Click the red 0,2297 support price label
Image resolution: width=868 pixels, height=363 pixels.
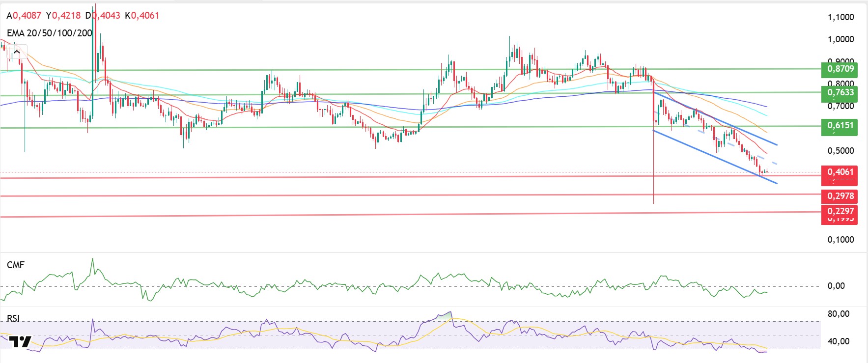[x=840, y=211]
